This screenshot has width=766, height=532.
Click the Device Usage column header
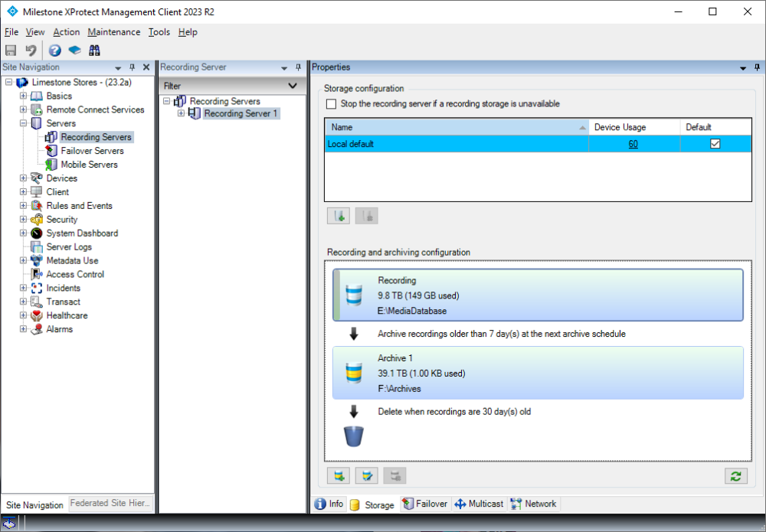[x=634, y=127]
